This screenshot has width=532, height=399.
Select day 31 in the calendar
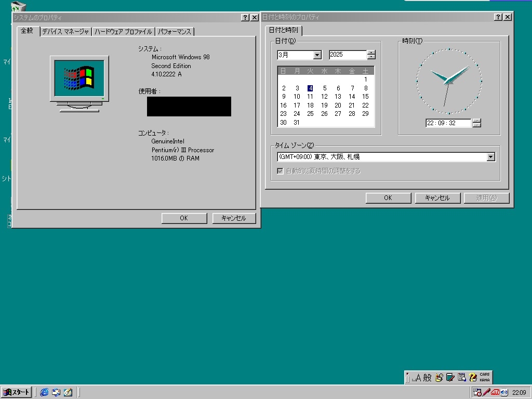pyautogui.click(x=297, y=123)
